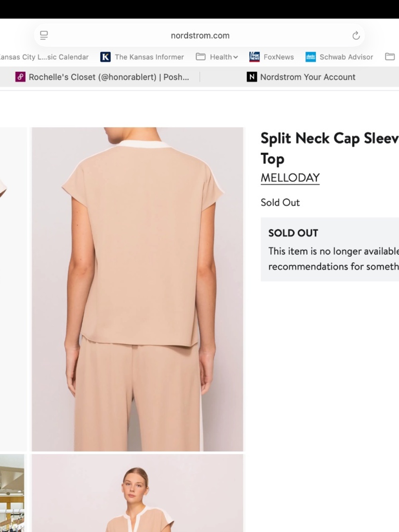Open the page reader menu icon

[44, 36]
